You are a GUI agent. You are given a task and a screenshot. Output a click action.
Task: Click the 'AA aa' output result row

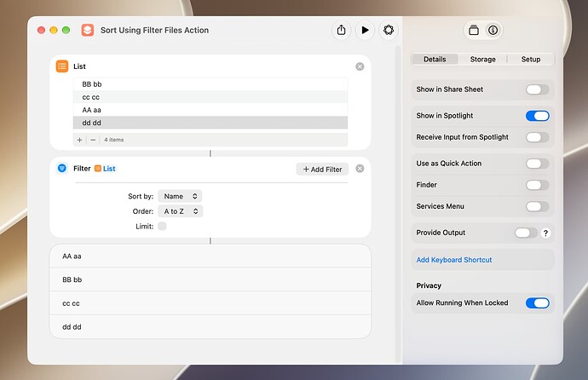click(210, 256)
